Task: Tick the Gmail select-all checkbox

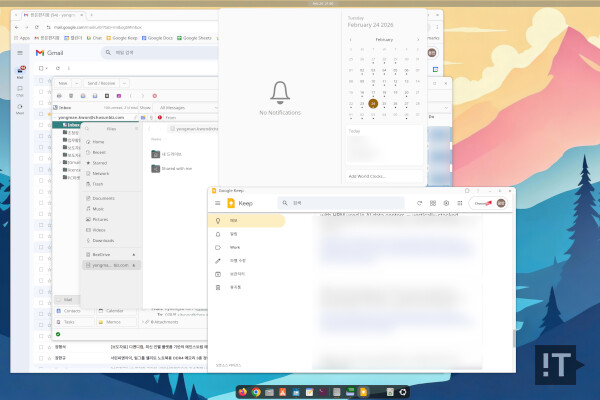Action: click(x=42, y=69)
